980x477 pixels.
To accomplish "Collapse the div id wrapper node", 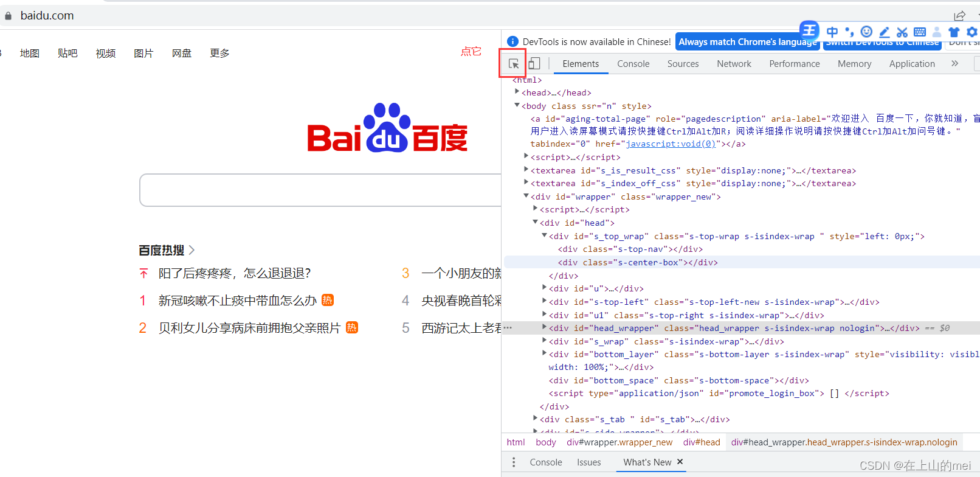I will coord(526,196).
